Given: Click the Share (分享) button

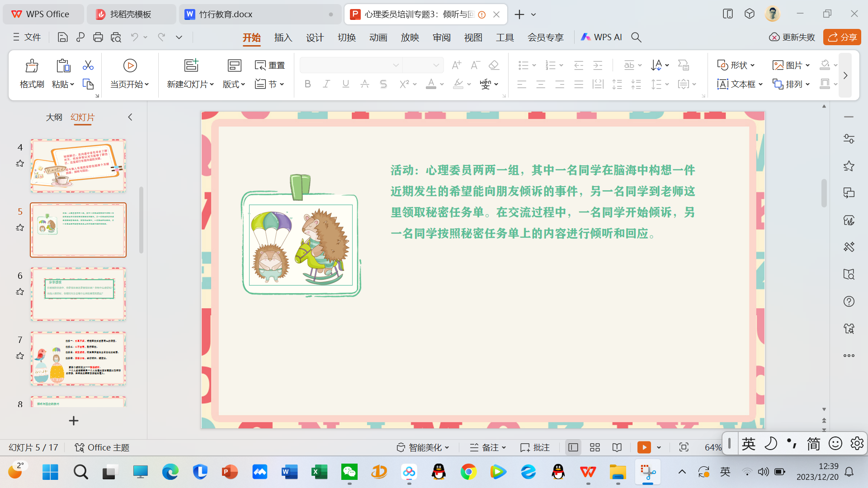Looking at the screenshot, I should tap(842, 38).
